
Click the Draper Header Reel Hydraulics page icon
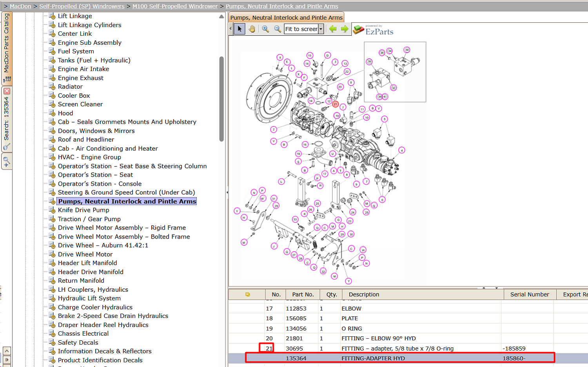[x=52, y=325]
